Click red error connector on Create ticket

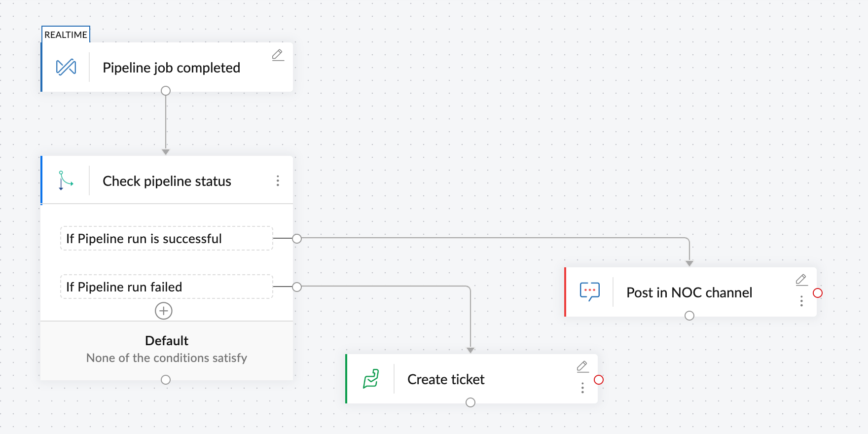coord(599,380)
